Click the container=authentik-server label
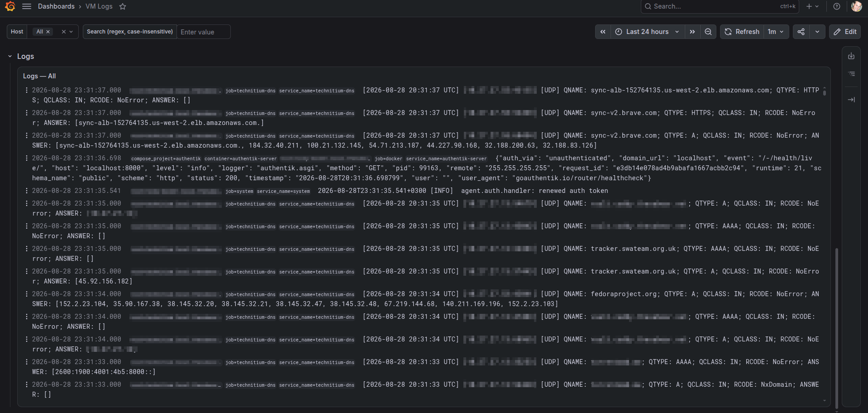Screen dimensions: 868x413 240,158
